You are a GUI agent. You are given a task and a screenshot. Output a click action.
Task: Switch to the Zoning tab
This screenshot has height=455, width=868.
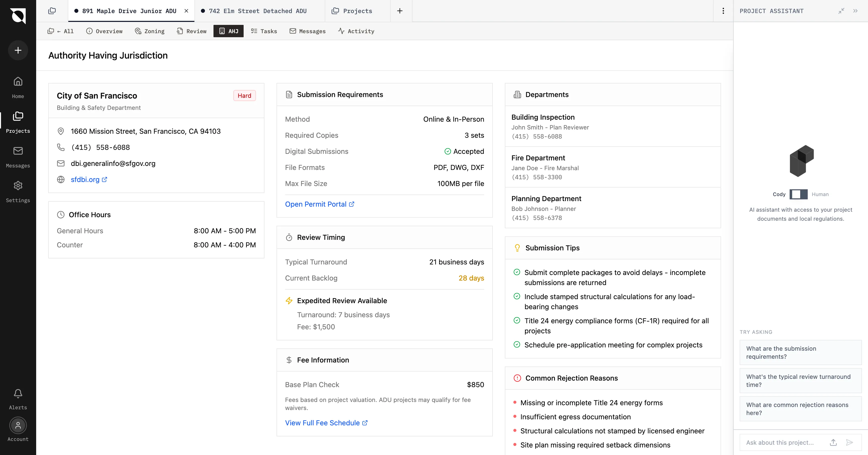pos(150,31)
